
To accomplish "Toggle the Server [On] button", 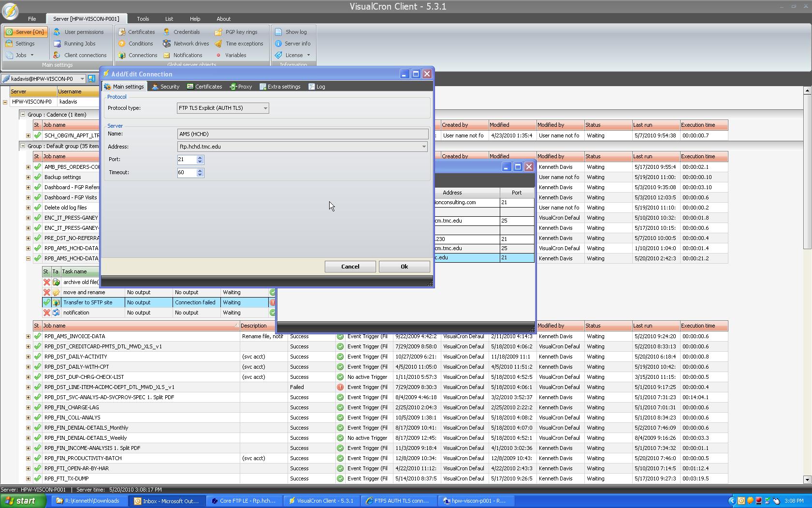I will tap(25, 32).
